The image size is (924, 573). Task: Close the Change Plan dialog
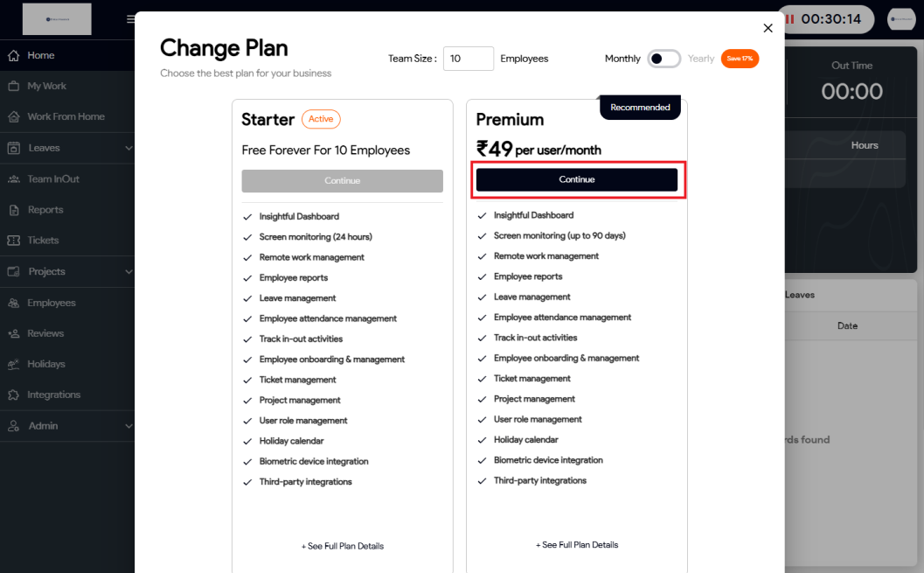coord(768,28)
